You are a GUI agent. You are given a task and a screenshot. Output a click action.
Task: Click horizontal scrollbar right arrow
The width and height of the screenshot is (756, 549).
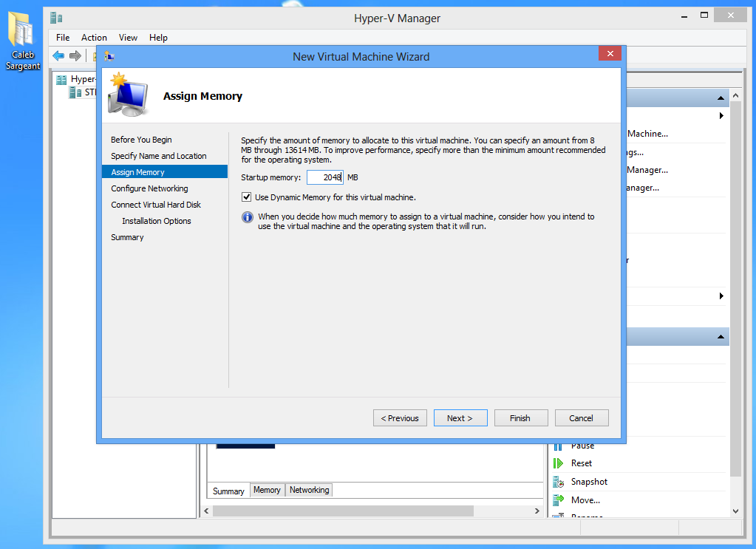pos(537,511)
